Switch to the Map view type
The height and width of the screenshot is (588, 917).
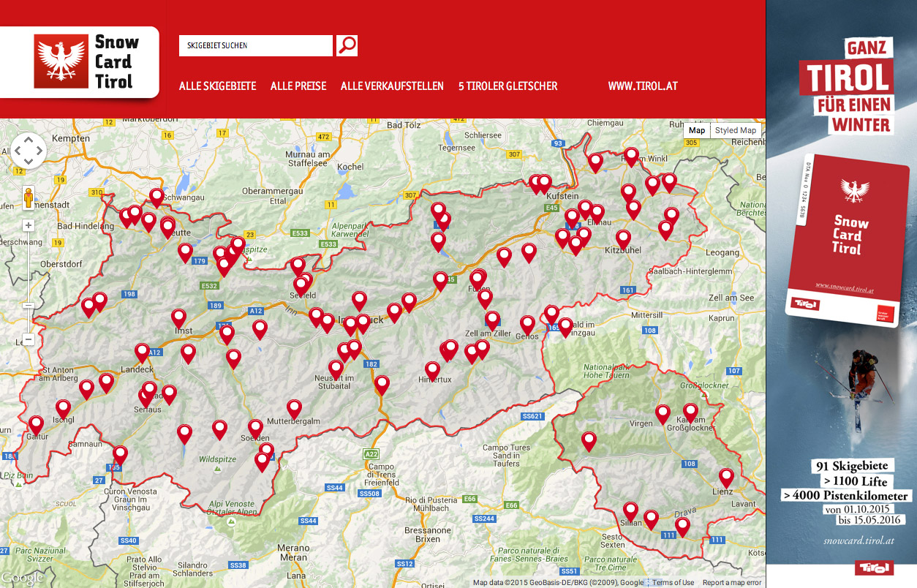(x=697, y=131)
